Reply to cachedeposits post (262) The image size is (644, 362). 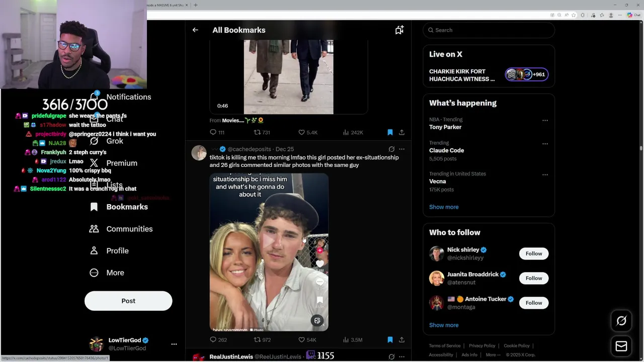point(218,340)
